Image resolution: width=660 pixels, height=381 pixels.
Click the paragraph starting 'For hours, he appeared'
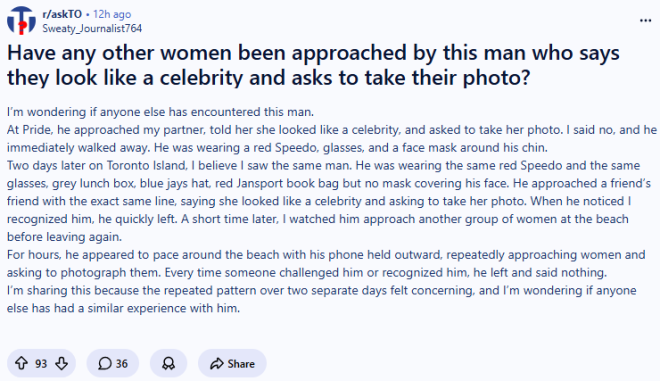pyautogui.click(x=326, y=264)
